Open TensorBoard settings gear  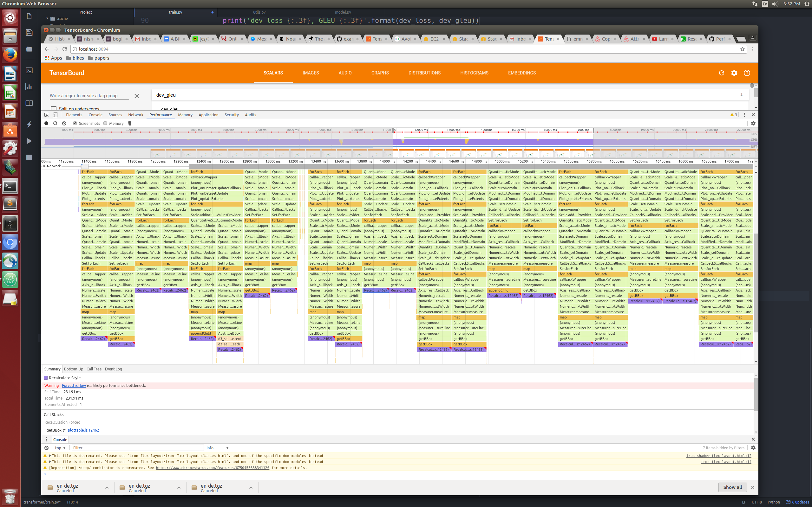[x=734, y=73]
